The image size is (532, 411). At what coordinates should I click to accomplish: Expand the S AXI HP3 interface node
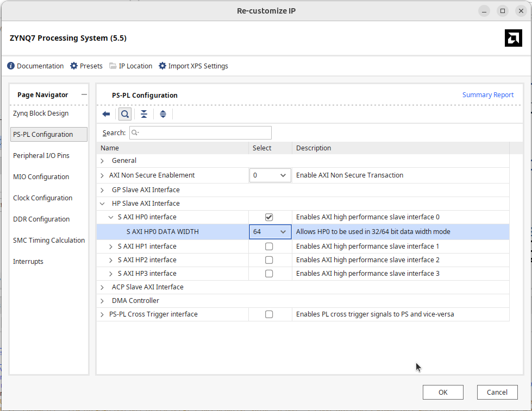(x=111, y=274)
